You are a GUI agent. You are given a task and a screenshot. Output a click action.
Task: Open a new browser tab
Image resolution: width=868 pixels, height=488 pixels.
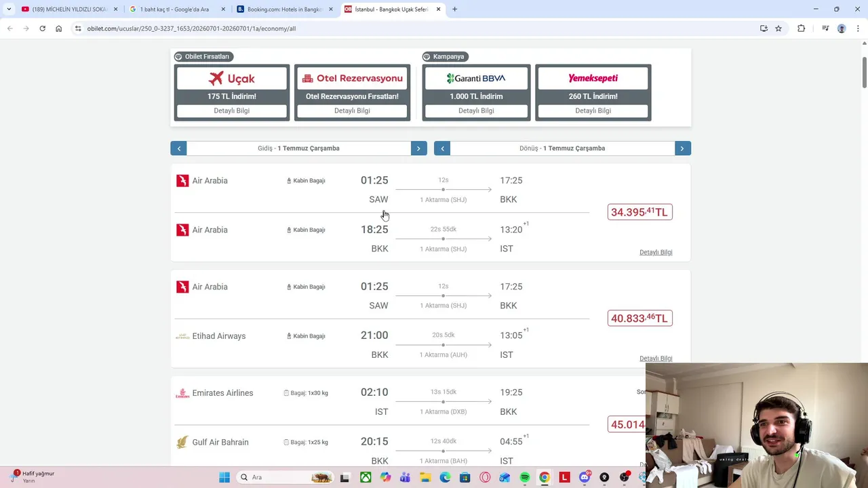pos(454,9)
